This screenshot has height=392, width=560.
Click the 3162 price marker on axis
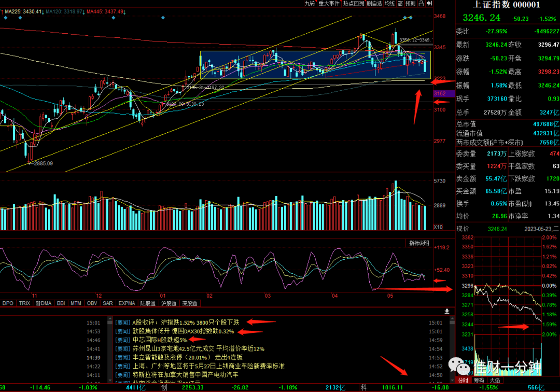[444, 93]
